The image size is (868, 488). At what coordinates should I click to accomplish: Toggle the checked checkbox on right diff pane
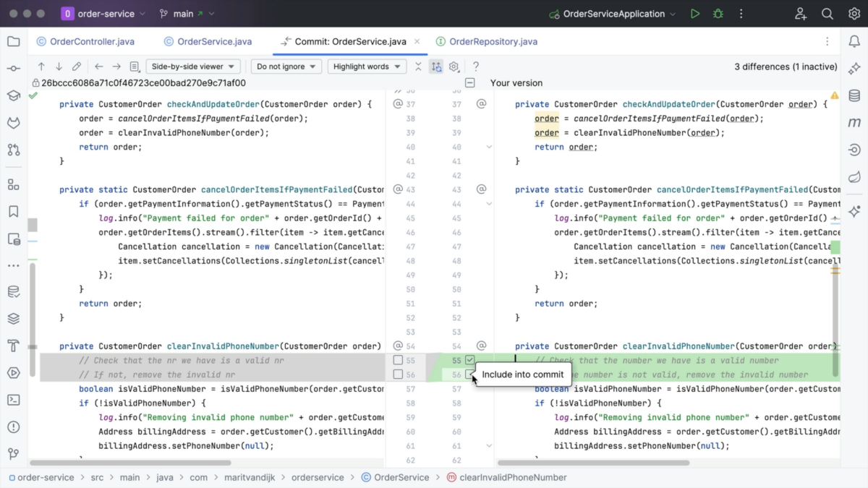coord(469,359)
